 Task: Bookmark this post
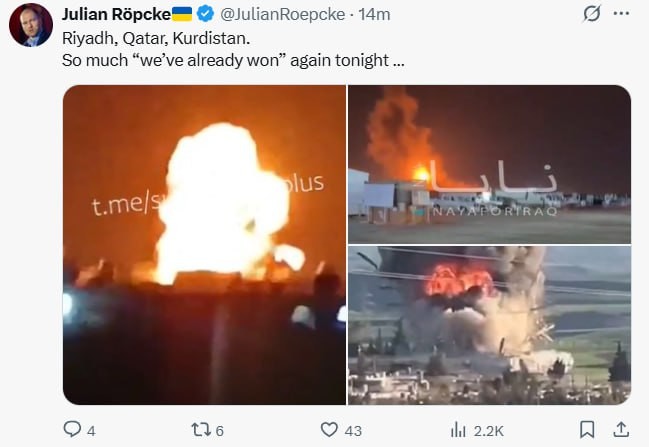point(587,429)
